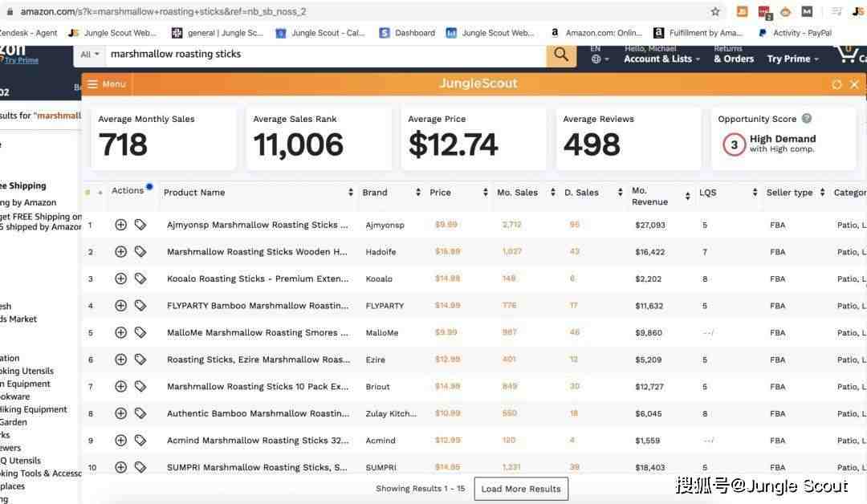Click tag icon for FLYPARTY Bamboo row
The width and height of the screenshot is (867, 504).
click(x=140, y=306)
